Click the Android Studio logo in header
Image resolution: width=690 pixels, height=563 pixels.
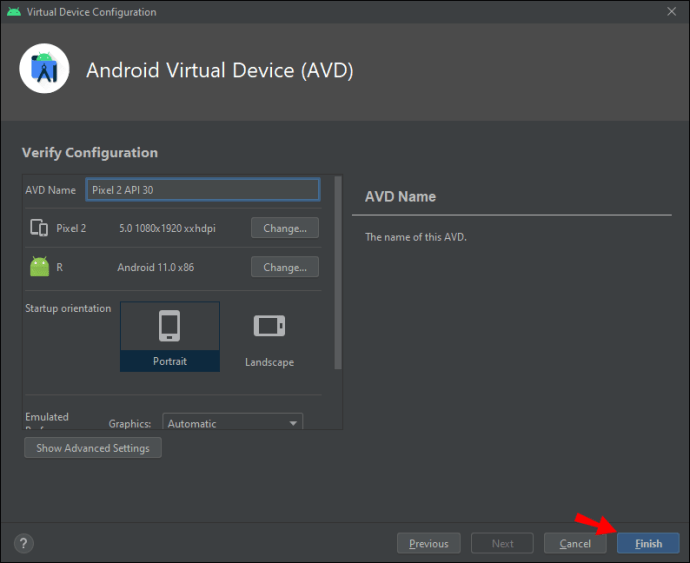(44, 68)
